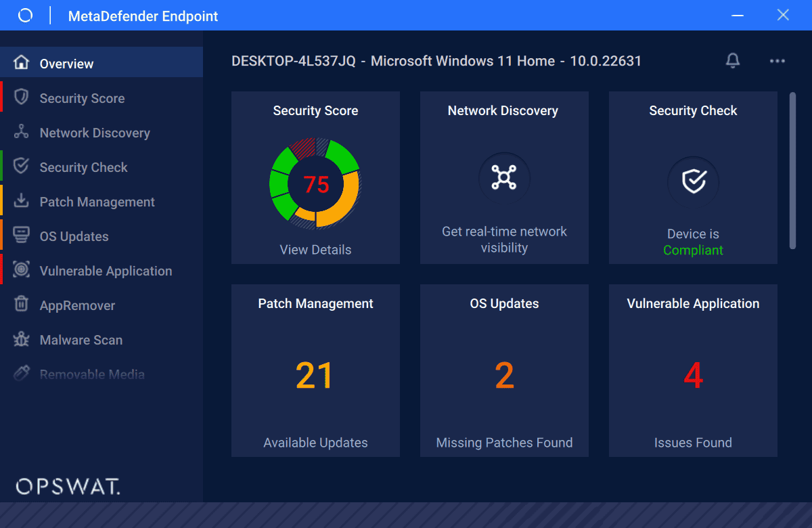
Task: Click the Network Discovery nodes icon in sidebar
Action: pos(22,132)
